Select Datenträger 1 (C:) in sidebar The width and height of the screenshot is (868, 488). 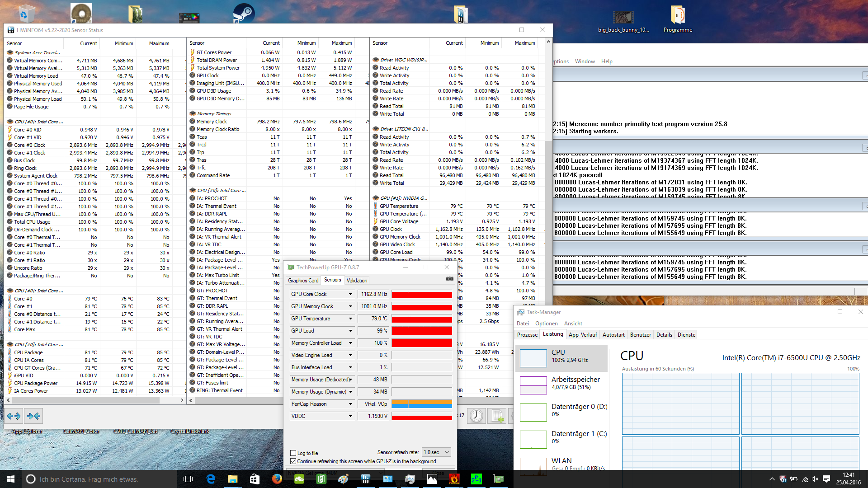coord(561,439)
